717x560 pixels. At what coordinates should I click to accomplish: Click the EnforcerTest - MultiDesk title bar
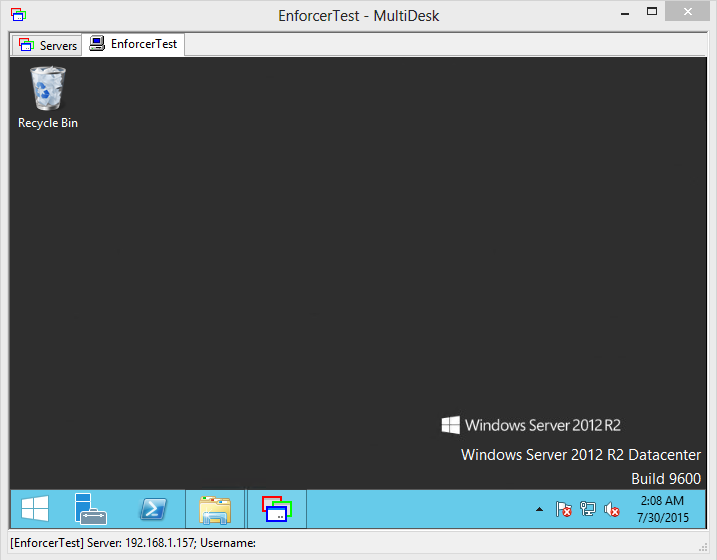pos(358,15)
